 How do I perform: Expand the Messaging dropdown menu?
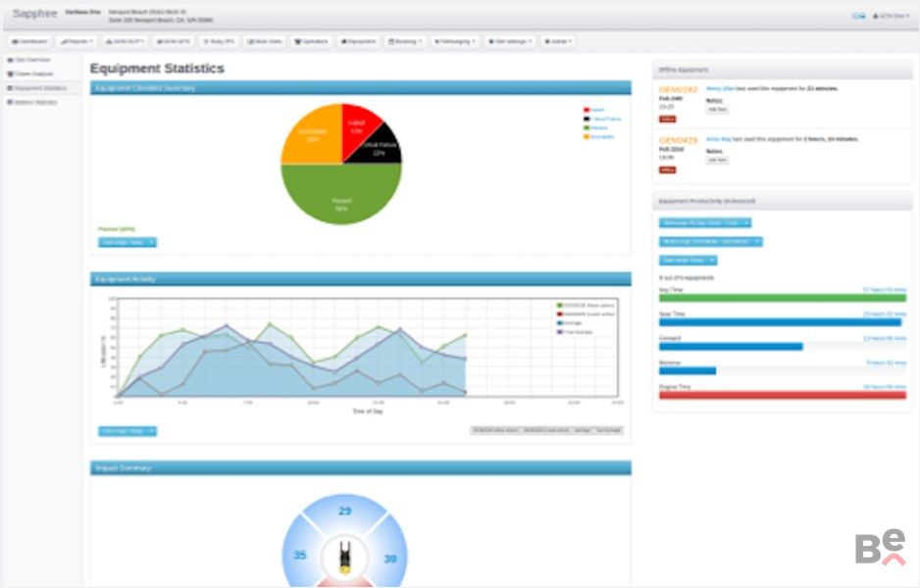(x=455, y=41)
